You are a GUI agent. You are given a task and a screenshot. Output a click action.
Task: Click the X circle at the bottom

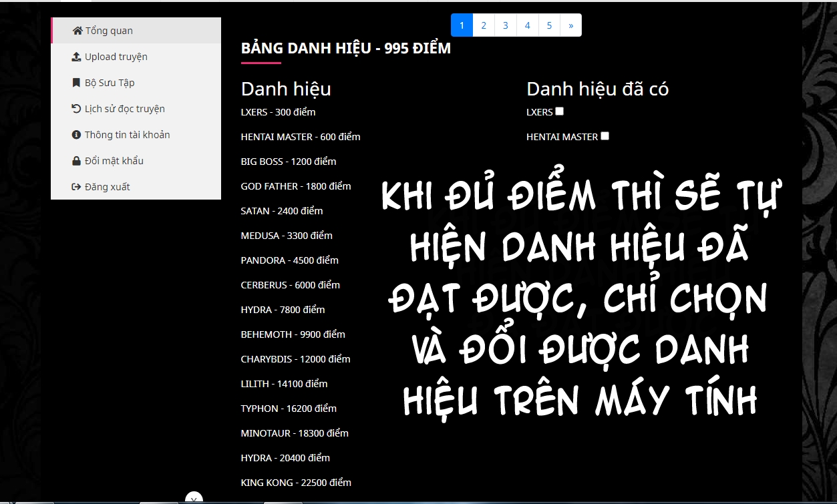[194, 499]
